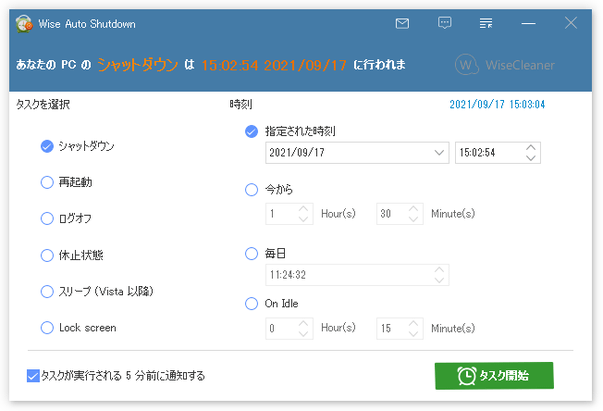Increase the On Idle minutes value 15
This screenshot has width=603, height=411.
413,324
